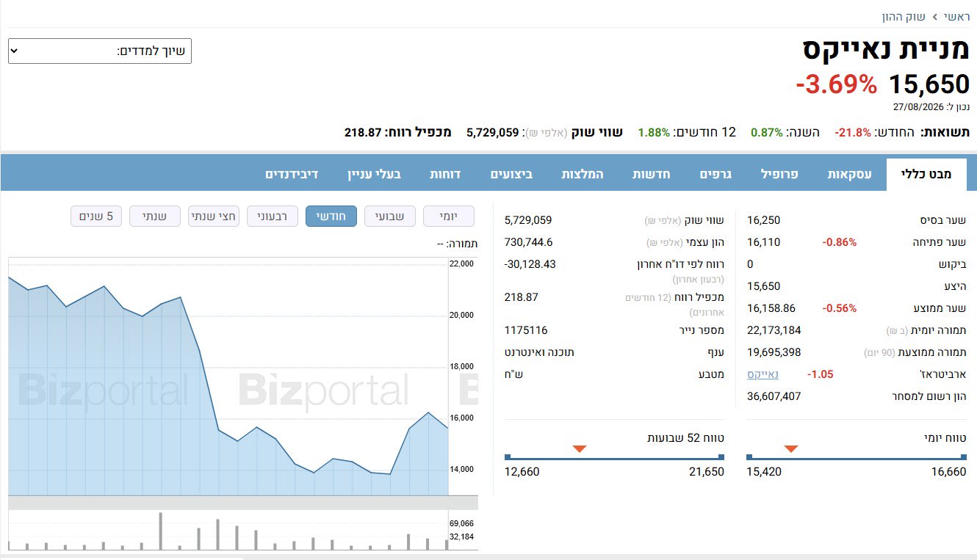Open the "שיוך למדדים" dropdown
977x560 pixels.
point(100,51)
